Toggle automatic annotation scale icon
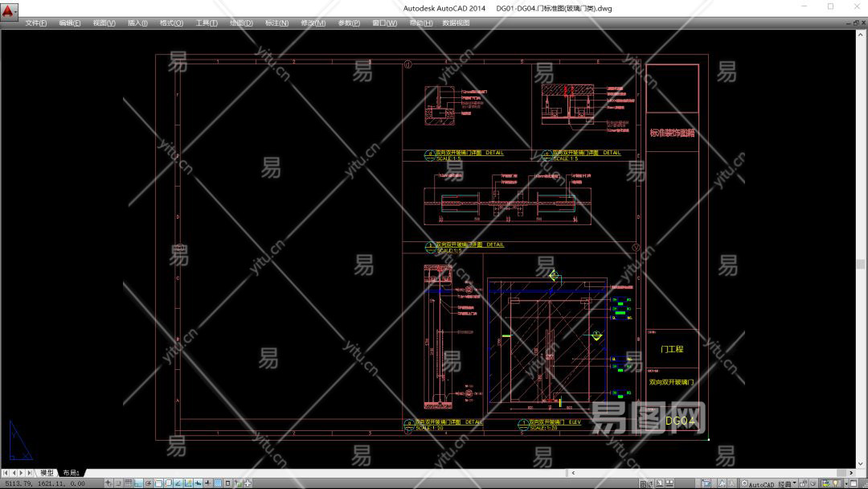This screenshot has width=868, height=489. tap(732, 483)
